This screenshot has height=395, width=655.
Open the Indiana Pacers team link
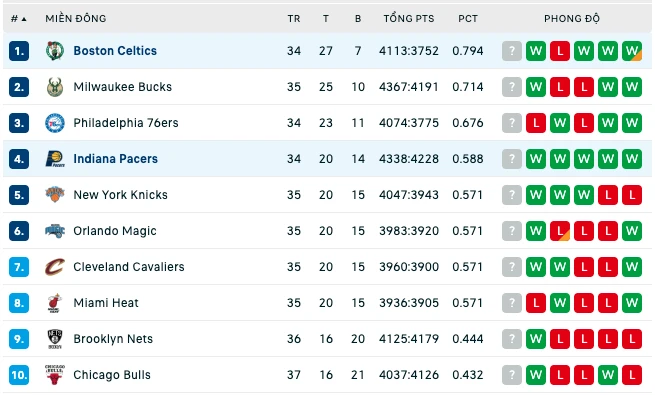point(116,159)
